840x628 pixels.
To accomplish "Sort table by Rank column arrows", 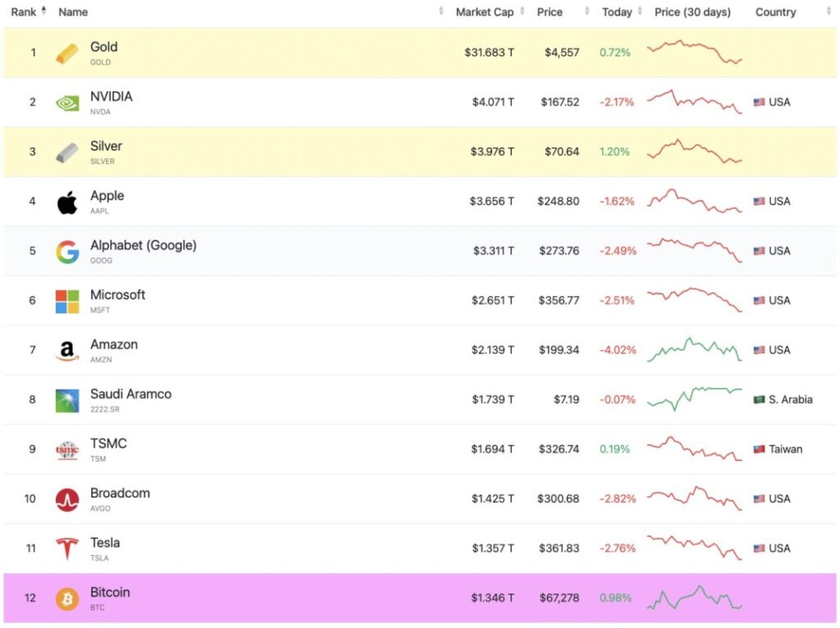I will pyautogui.click(x=43, y=11).
